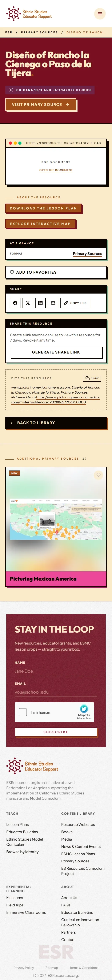The image size is (112, 980).
Task: Open Sitemap link
Action: (x=52, y=967)
